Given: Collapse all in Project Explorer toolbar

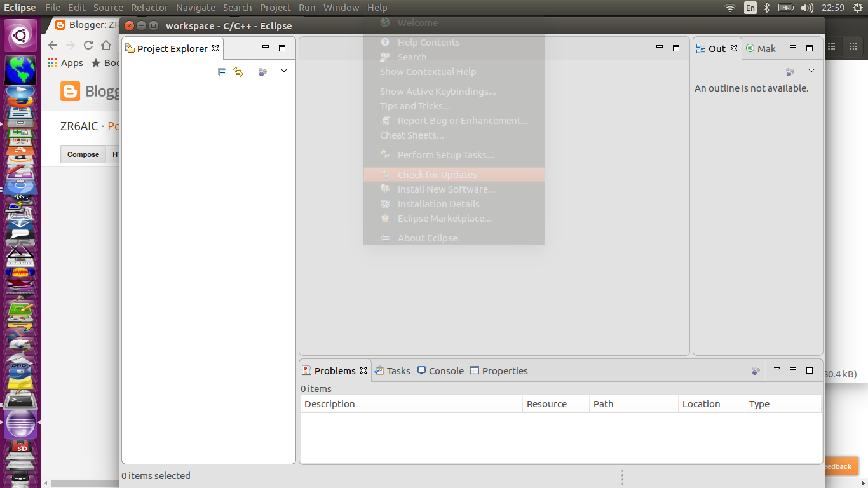Looking at the screenshot, I should (x=222, y=72).
